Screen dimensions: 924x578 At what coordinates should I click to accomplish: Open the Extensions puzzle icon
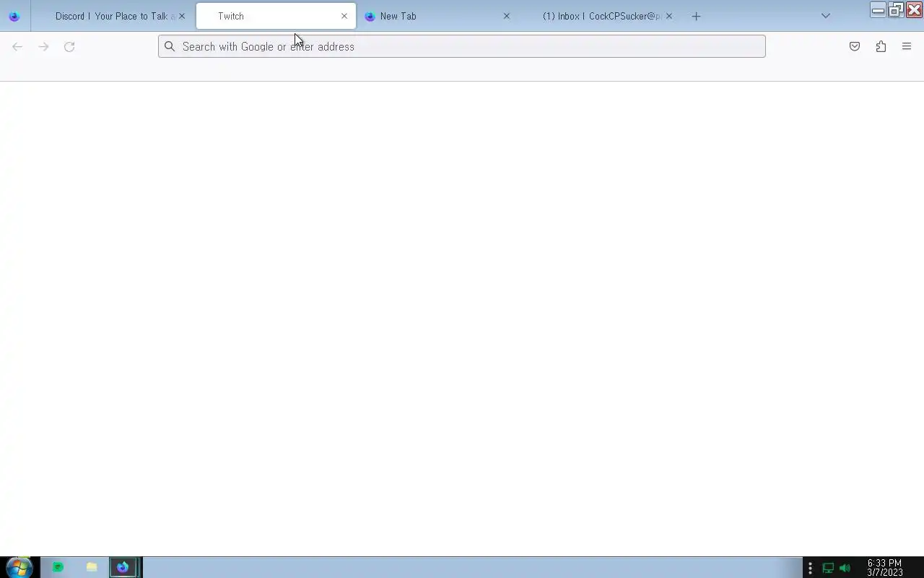point(881,46)
